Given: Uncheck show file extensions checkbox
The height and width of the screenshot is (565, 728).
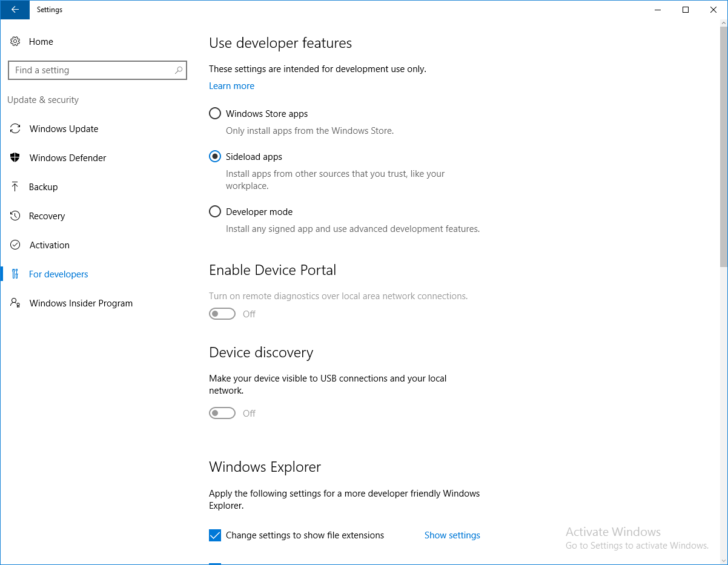Looking at the screenshot, I should pos(215,535).
